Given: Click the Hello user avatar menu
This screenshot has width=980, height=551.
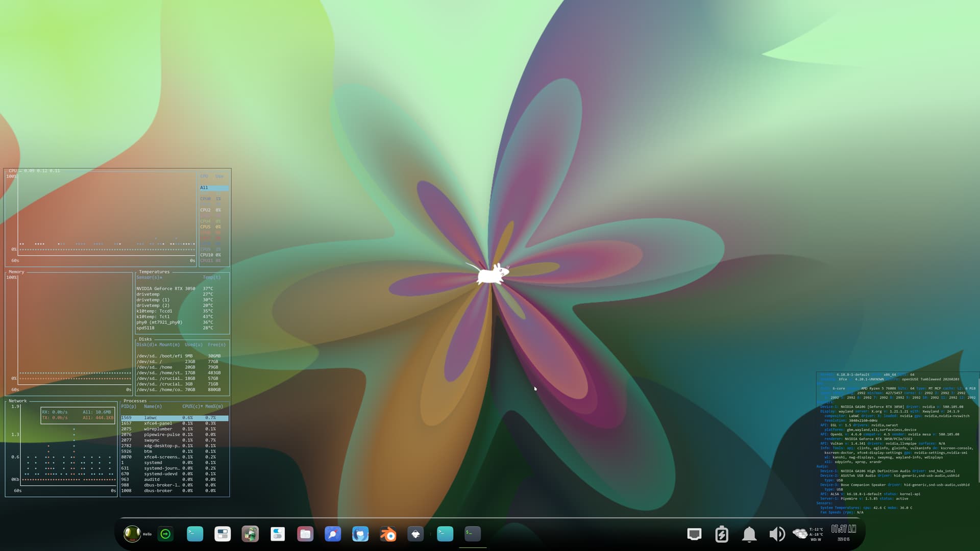Looking at the screenshot, I should 133,534.
